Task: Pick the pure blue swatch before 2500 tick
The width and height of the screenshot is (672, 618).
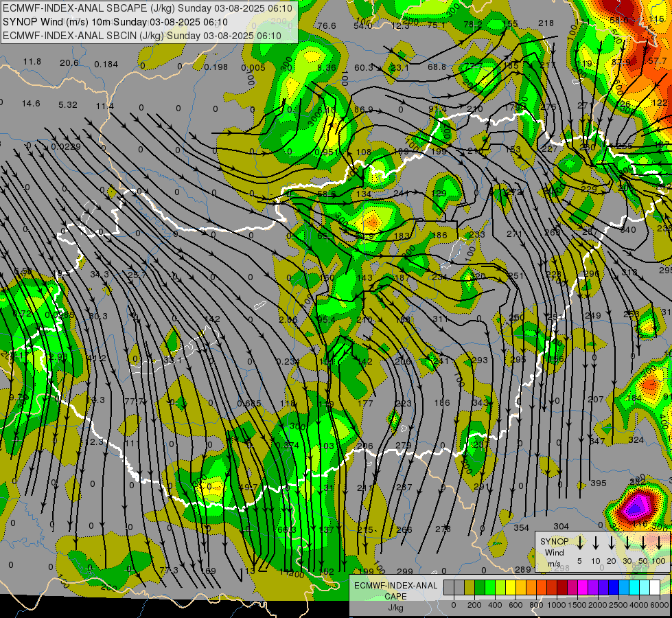Action: pyautogui.click(x=614, y=587)
